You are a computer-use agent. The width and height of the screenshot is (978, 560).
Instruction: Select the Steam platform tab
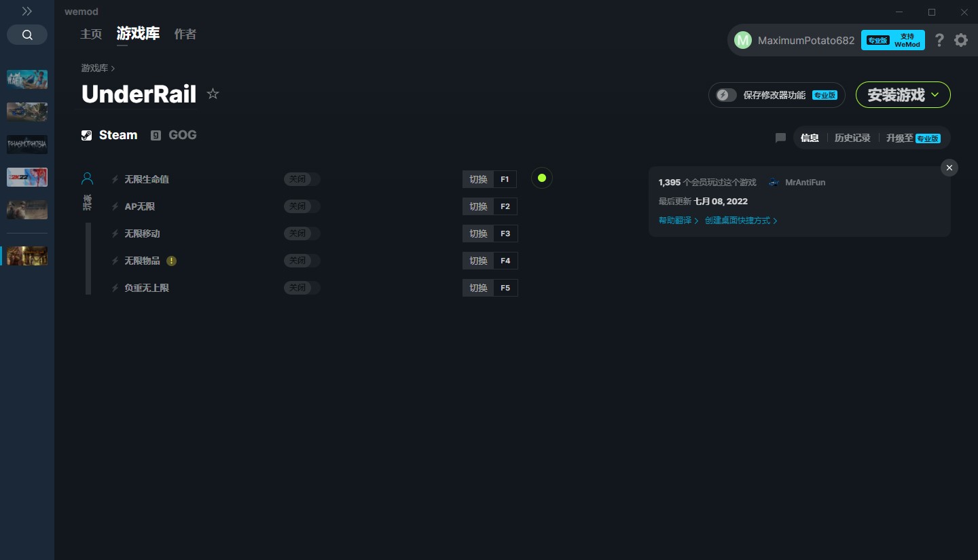click(109, 135)
